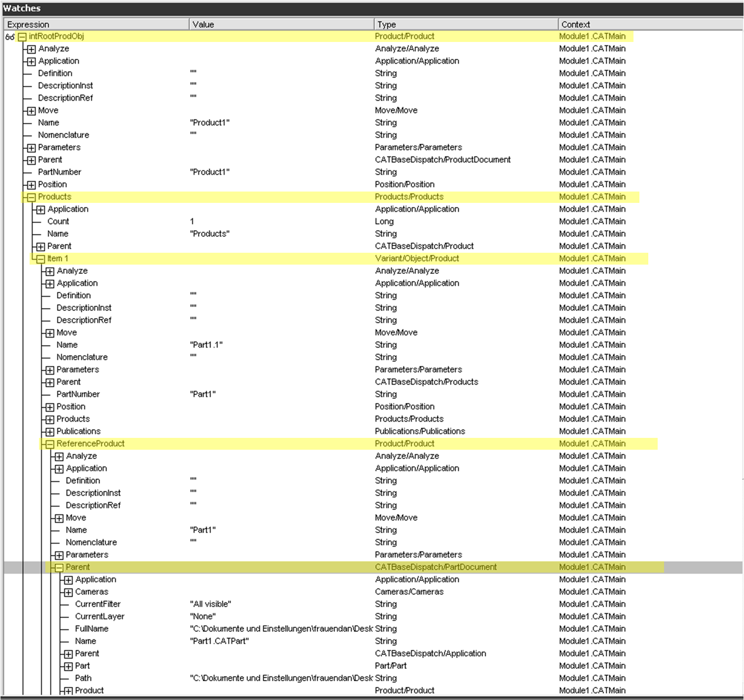This screenshot has height=700, width=744.
Task: Select the Count row
Action: point(372,221)
